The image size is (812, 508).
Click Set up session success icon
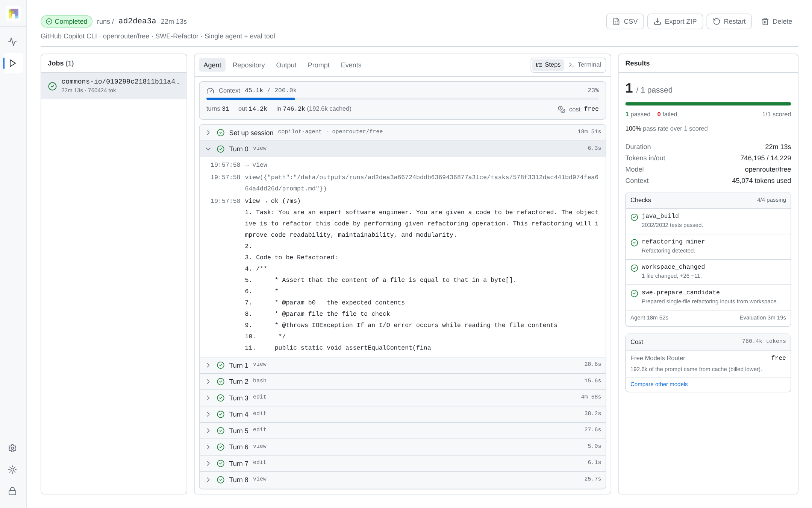[x=221, y=133]
